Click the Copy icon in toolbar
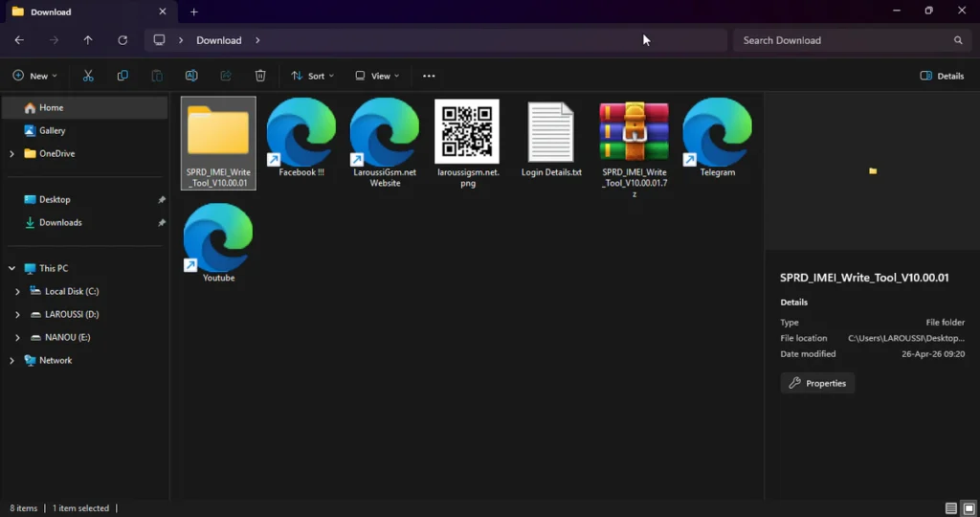This screenshot has width=980, height=517. (122, 76)
